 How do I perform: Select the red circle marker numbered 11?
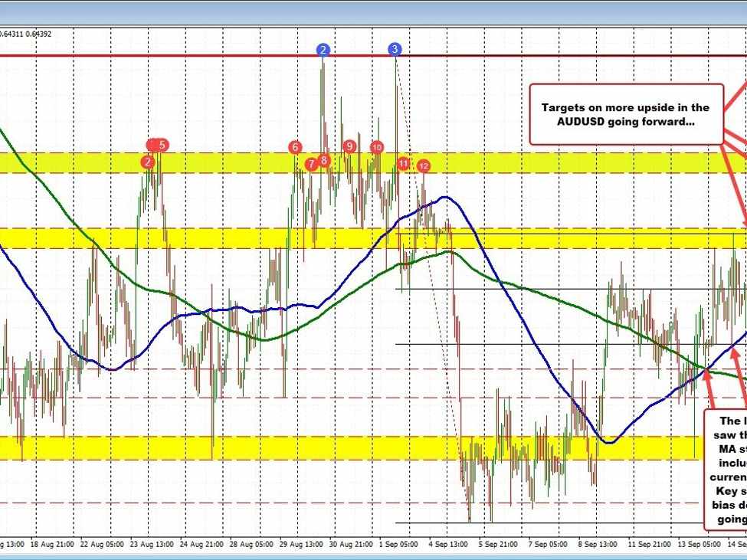pos(404,162)
